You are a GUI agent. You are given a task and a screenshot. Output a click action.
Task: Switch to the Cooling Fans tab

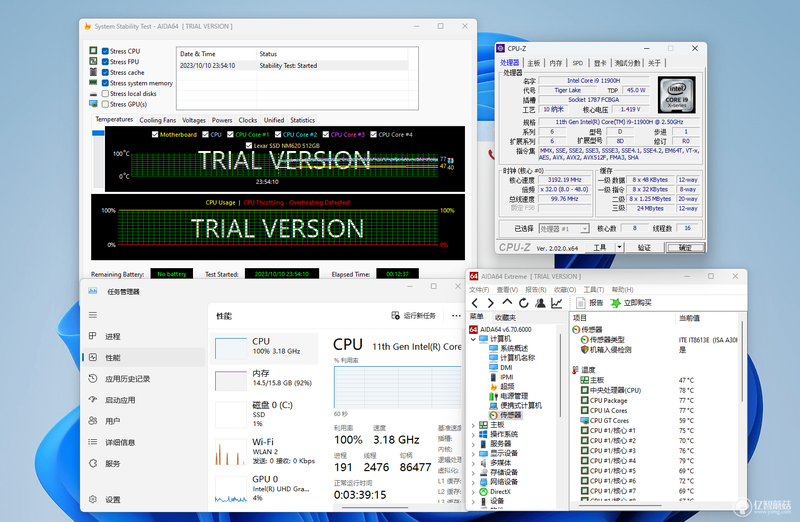click(158, 120)
